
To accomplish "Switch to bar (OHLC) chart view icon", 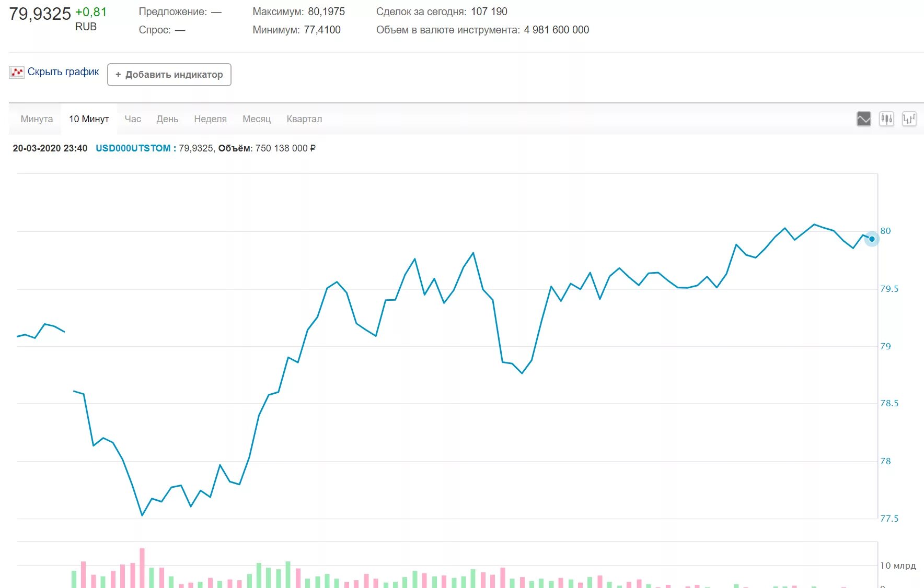I will click(x=909, y=119).
